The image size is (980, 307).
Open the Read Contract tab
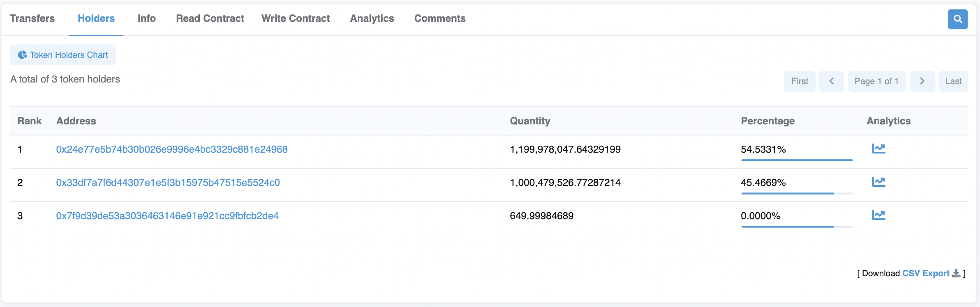pos(210,18)
